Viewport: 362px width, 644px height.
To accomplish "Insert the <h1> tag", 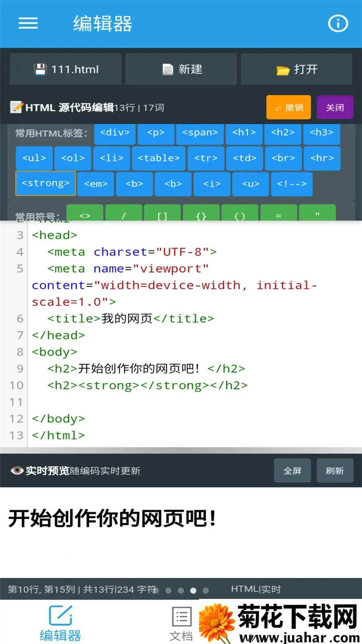I will (x=244, y=133).
